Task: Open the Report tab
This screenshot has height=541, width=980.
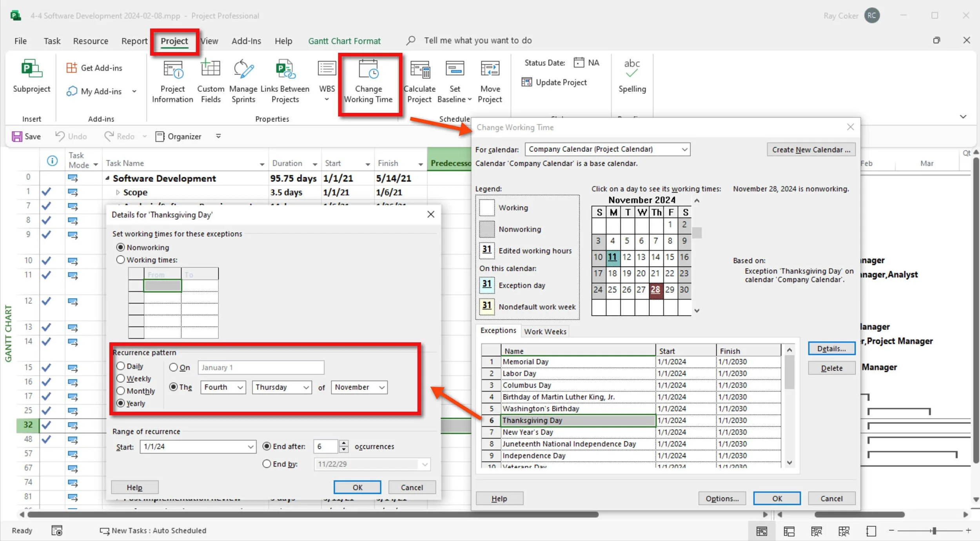Action: (134, 41)
